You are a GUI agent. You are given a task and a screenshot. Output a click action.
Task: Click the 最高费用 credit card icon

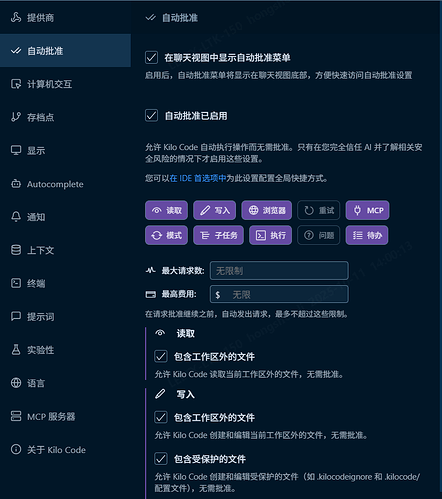pyautogui.click(x=151, y=294)
